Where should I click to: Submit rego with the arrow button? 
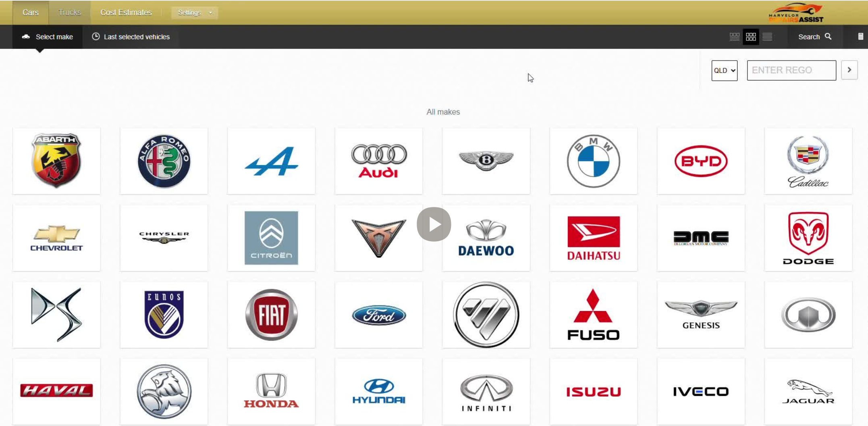(x=849, y=70)
